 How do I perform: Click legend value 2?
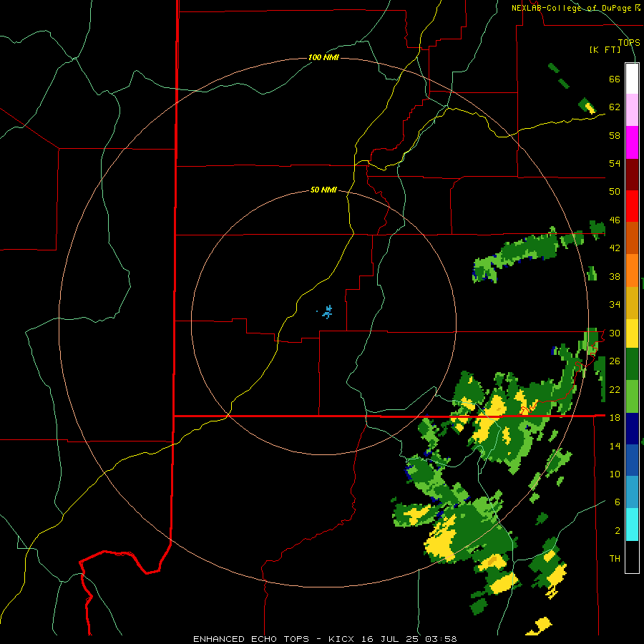(x=618, y=531)
